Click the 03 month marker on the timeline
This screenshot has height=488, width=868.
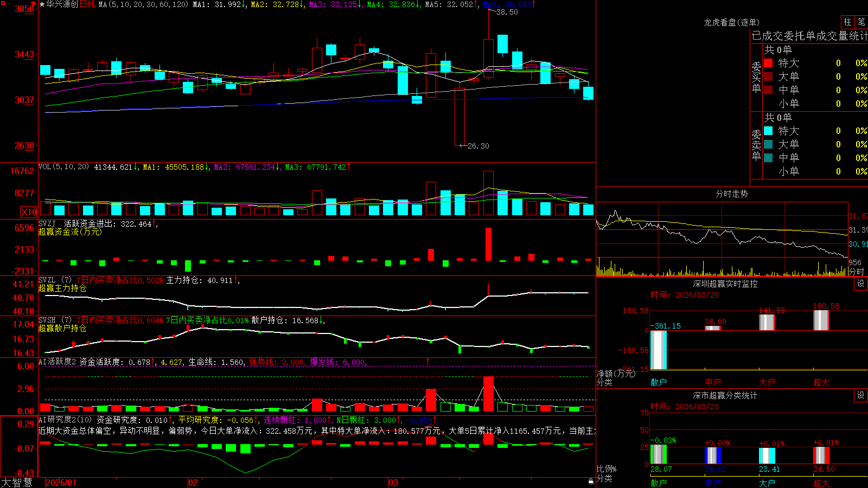coord(393,483)
